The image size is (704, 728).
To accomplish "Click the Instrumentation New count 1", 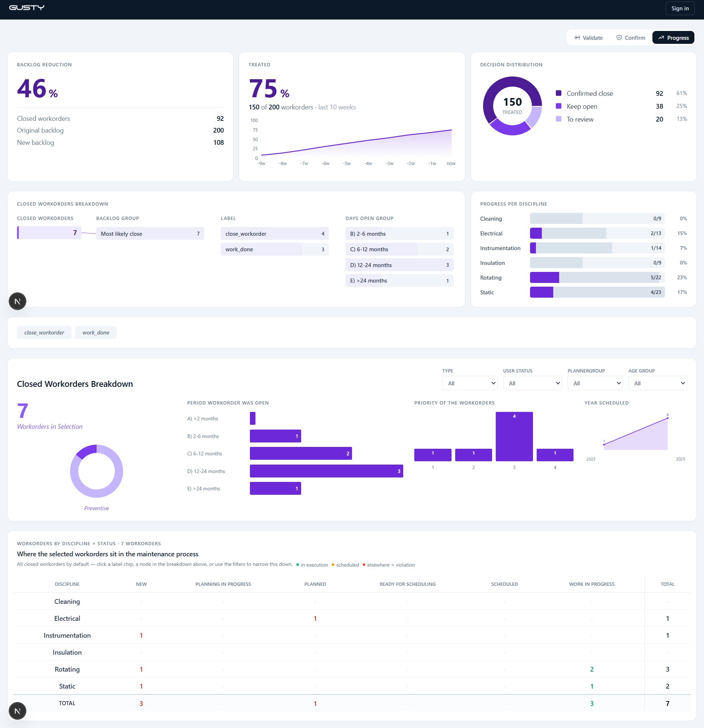I will tap(141, 636).
